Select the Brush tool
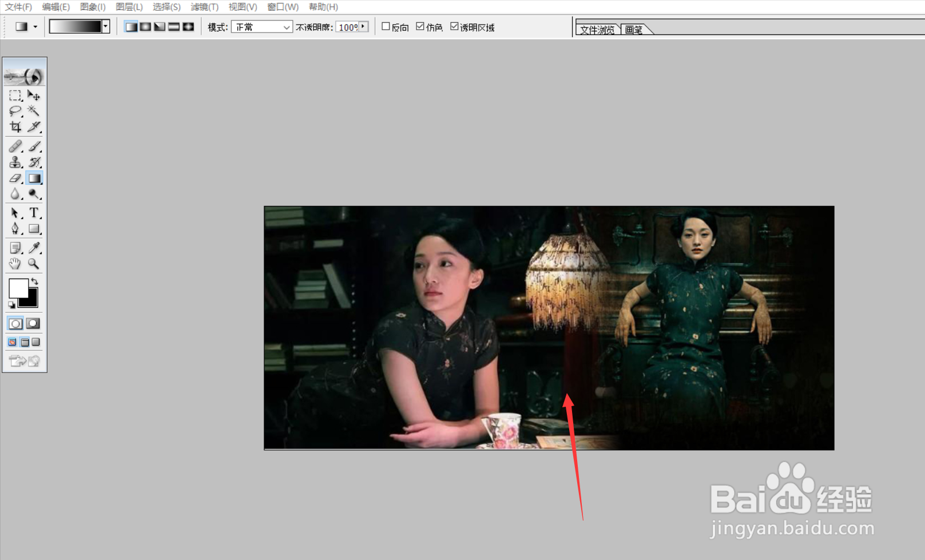 (34, 146)
